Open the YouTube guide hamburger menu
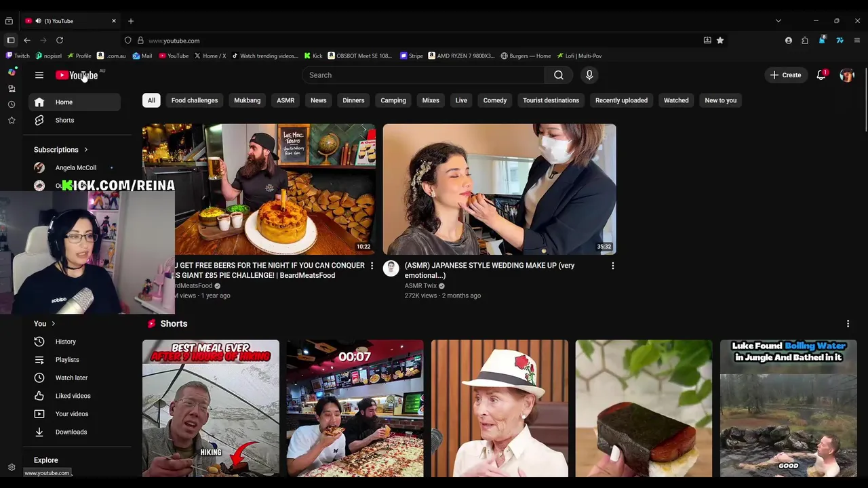Screen dimensions: 868x488 pos(39,75)
